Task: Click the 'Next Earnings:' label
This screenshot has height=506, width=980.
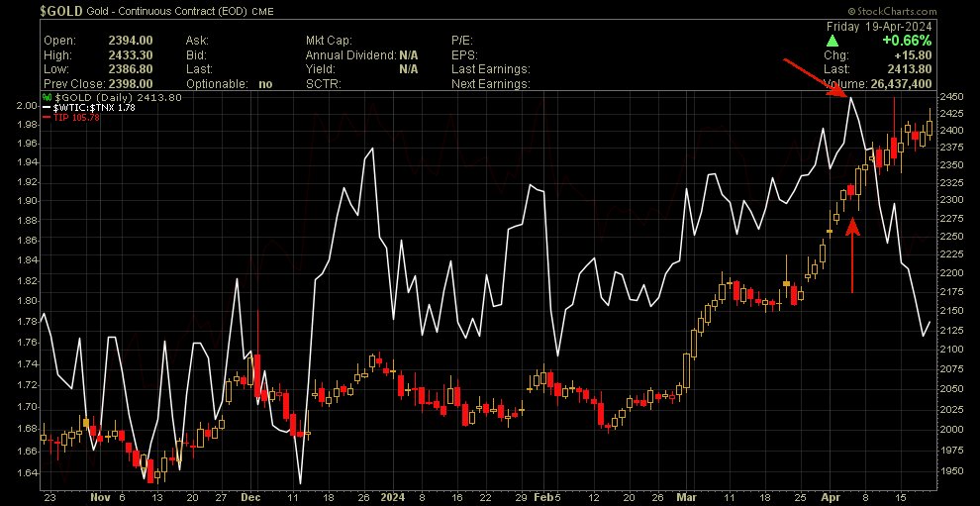Action: (x=490, y=84)
